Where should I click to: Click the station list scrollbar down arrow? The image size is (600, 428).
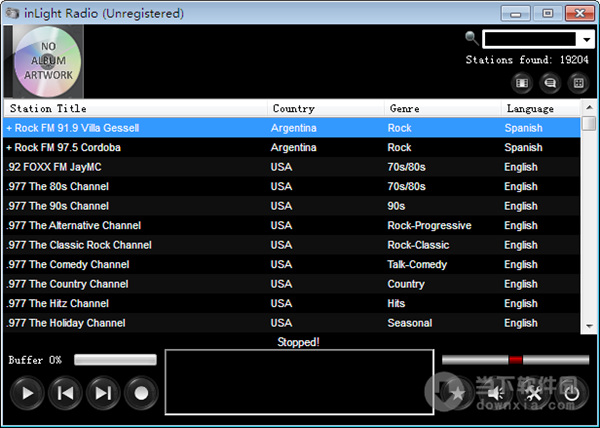pos(589,327)
